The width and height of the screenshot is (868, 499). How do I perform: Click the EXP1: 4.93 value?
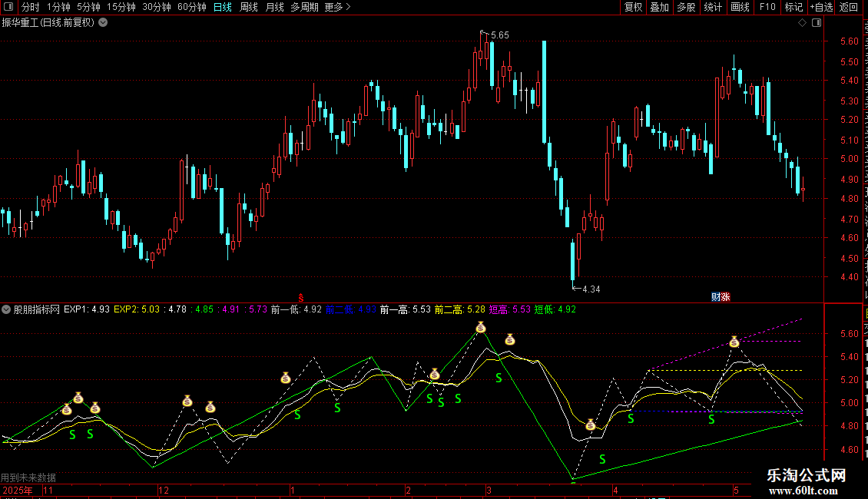coord(86,310)
